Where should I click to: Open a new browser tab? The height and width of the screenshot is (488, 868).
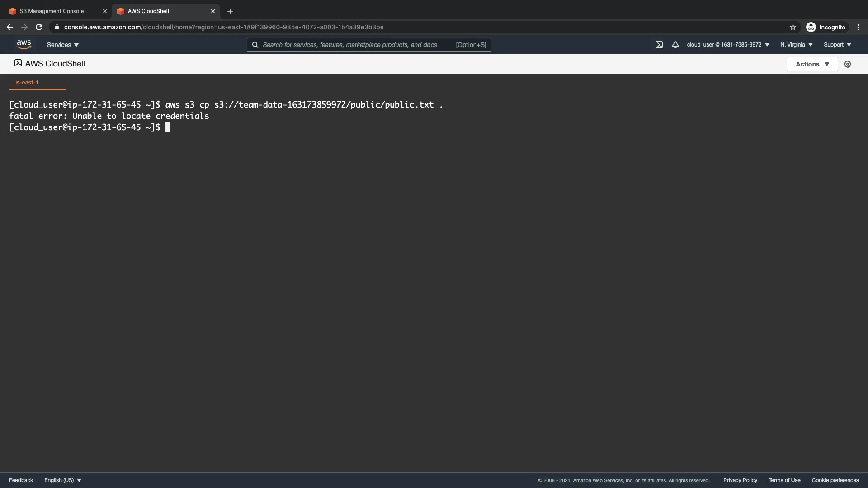point(230,11)
